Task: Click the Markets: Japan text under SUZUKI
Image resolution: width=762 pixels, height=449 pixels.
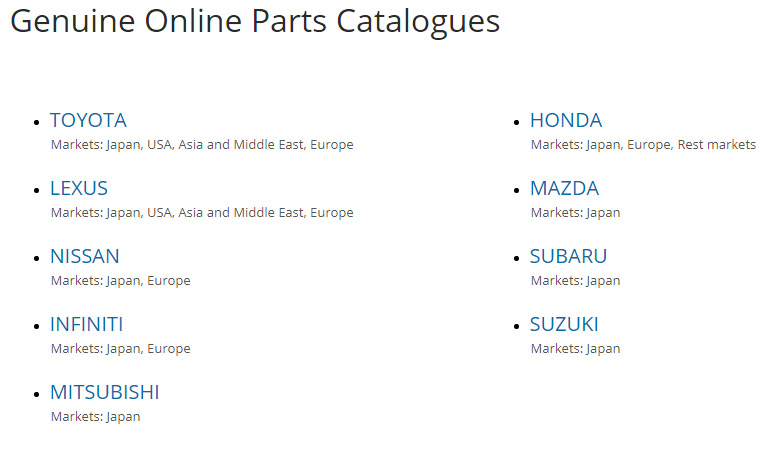Action: (x=575, y=349)
